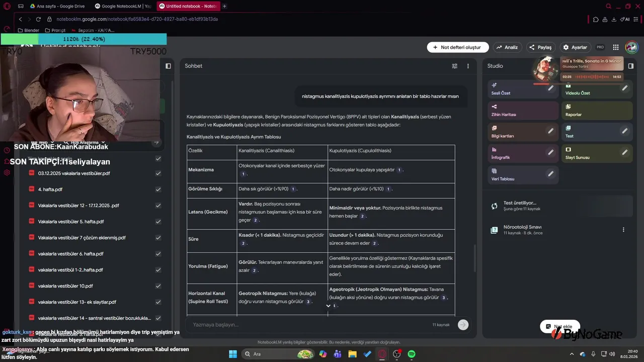Screen dimensions: 644x362
Task: Edit Slayt Sunusu pencil icon
Action: [x=625, y=152]
